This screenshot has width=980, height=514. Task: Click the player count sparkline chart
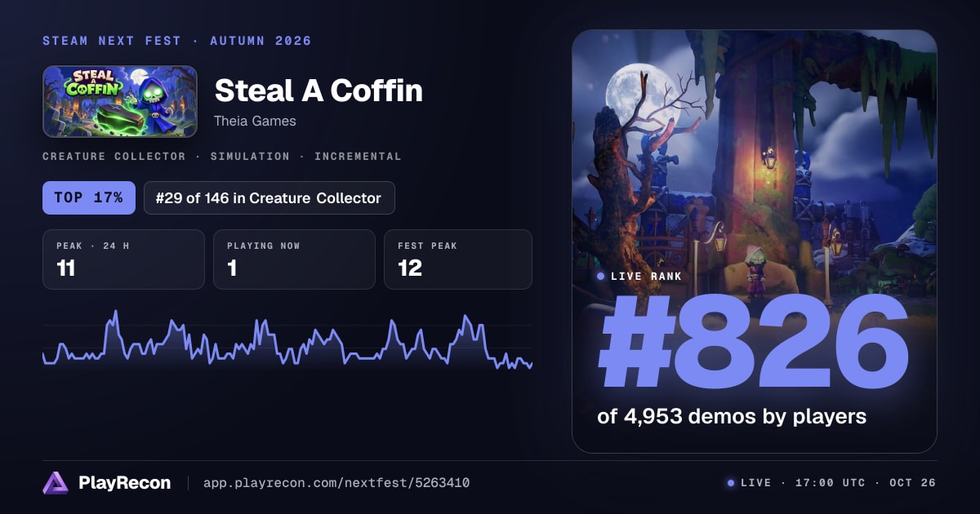pos(287,340)
